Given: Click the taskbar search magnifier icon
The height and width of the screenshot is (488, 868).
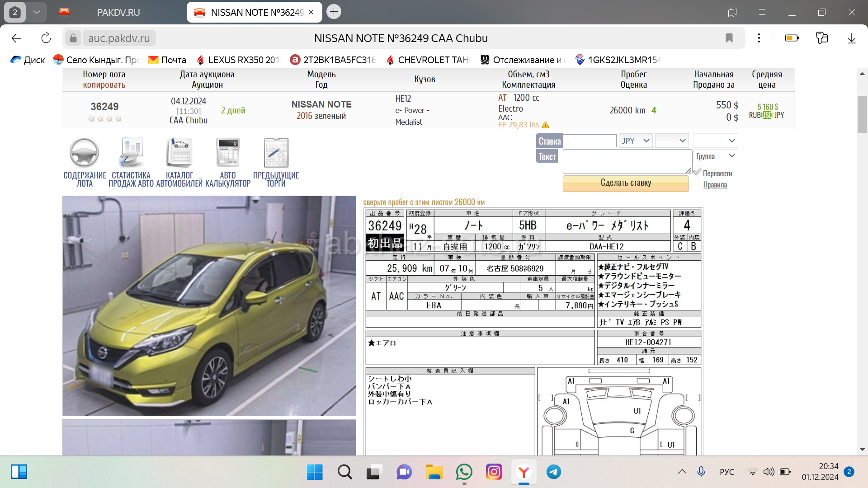Looking at the screenshot, I should pos(345,472).
